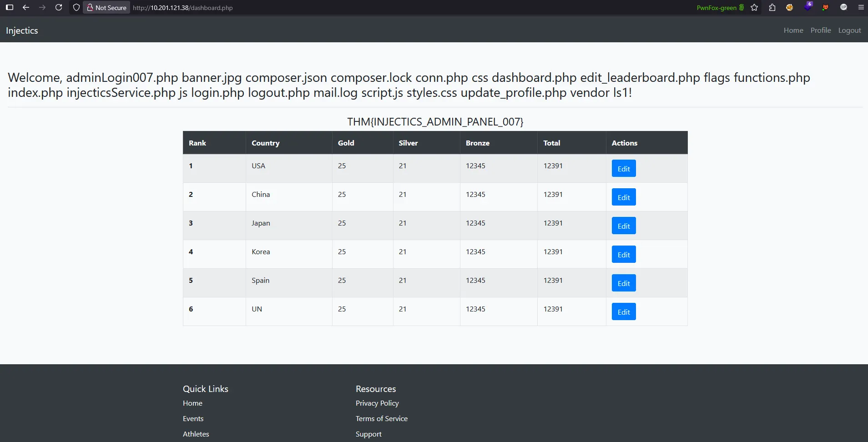Click the Home link under Quick Links

point(192,403)
